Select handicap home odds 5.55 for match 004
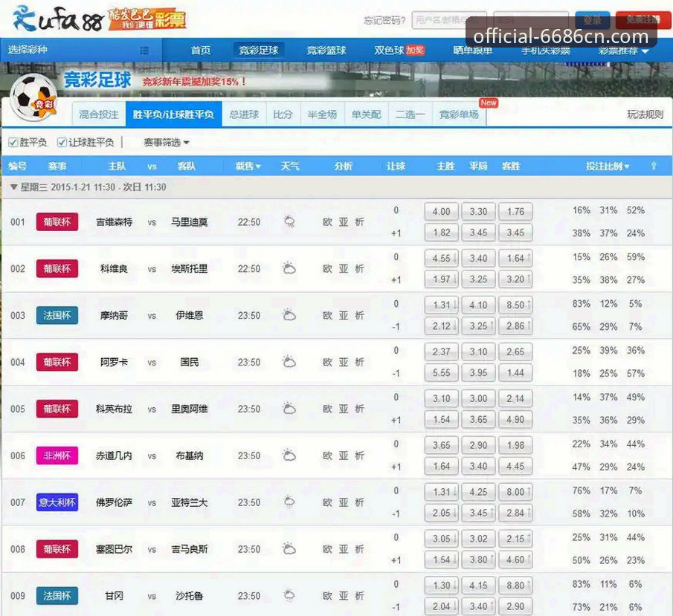Viewport: 673px width, 616px height. coord(441,373)
